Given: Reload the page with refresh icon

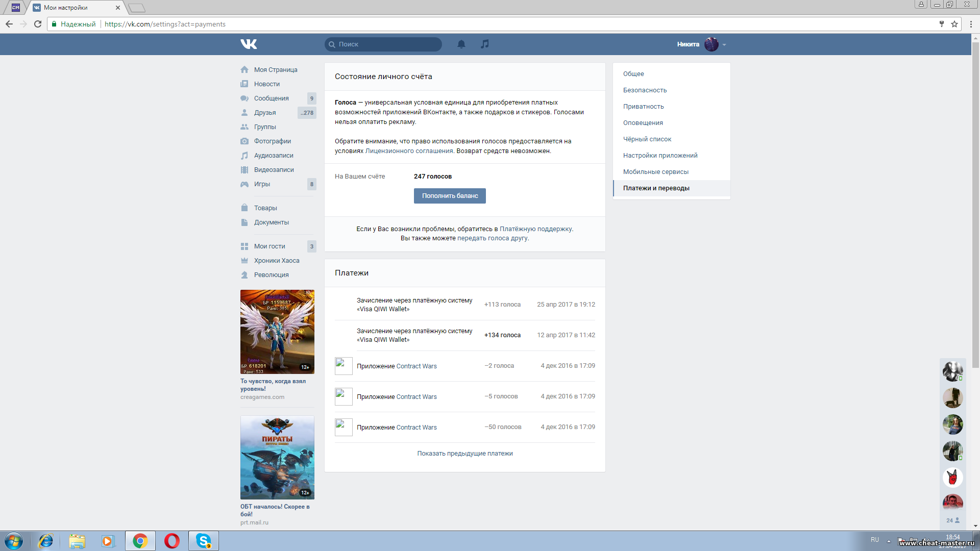Looking at the screenshot, I should pyautogui.click(x=38, y=24).
